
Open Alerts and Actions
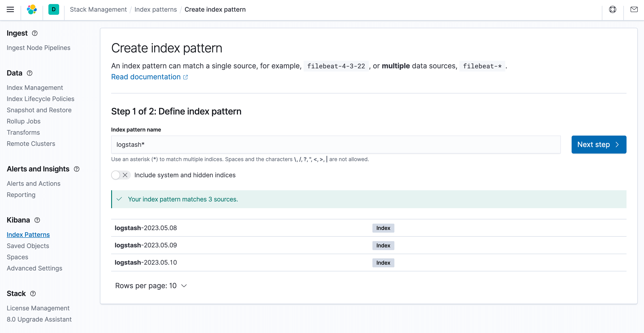pos(34,184)
